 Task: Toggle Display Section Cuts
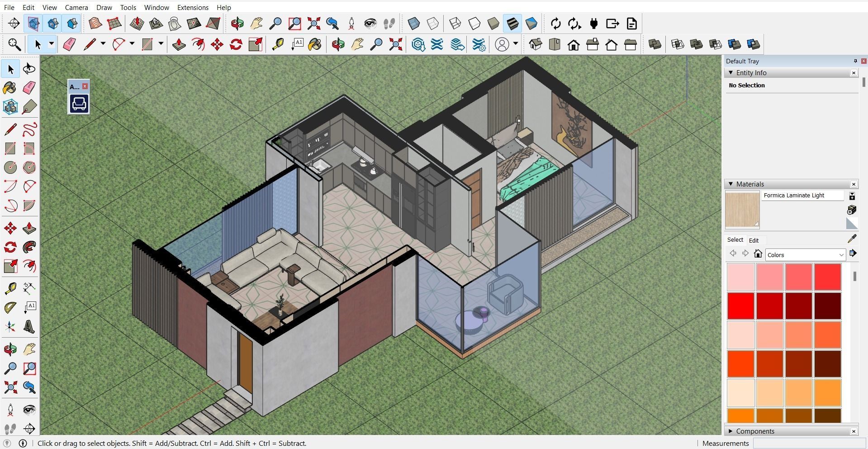coord(53,24)
